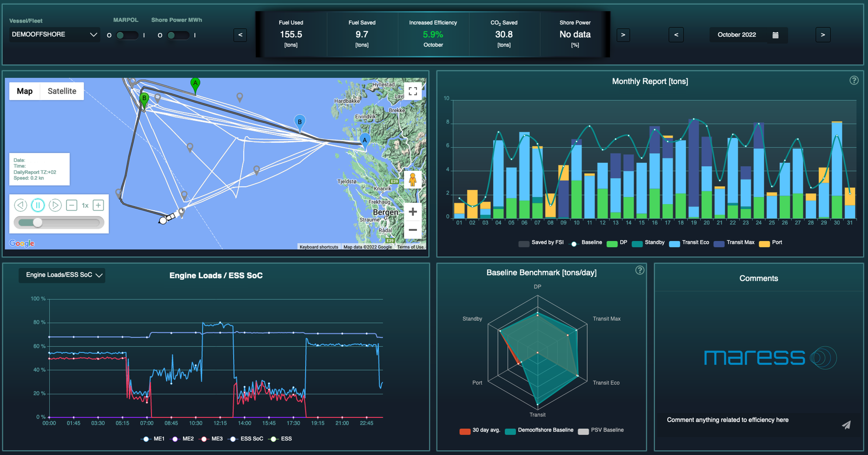Select the Map view tab

click(x=24, y=91)
